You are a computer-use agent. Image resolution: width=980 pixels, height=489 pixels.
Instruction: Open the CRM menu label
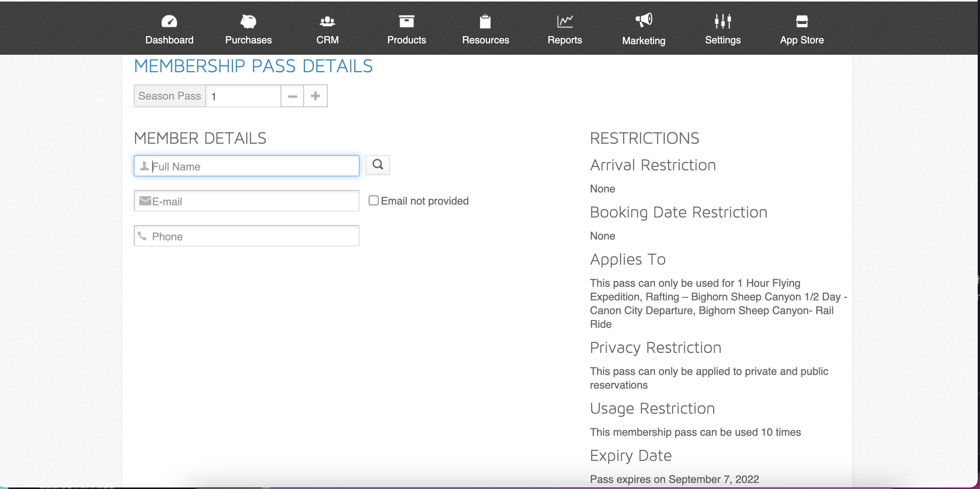click(327, 40)
